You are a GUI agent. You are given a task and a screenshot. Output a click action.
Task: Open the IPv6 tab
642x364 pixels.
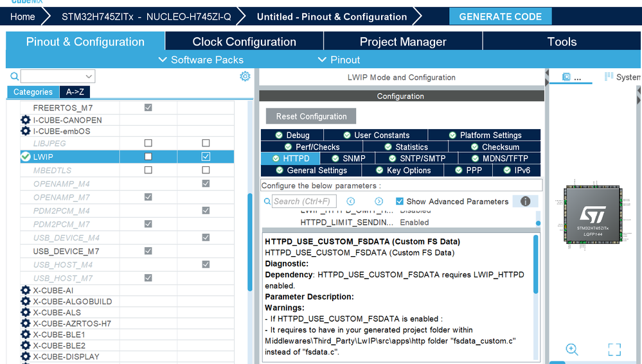[x=517, y=170]
